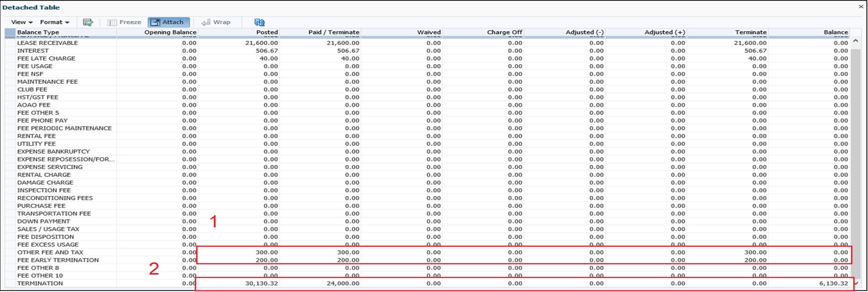
Task: Click the scroll up arrow of the table
Action: click(x=856, y=41)
